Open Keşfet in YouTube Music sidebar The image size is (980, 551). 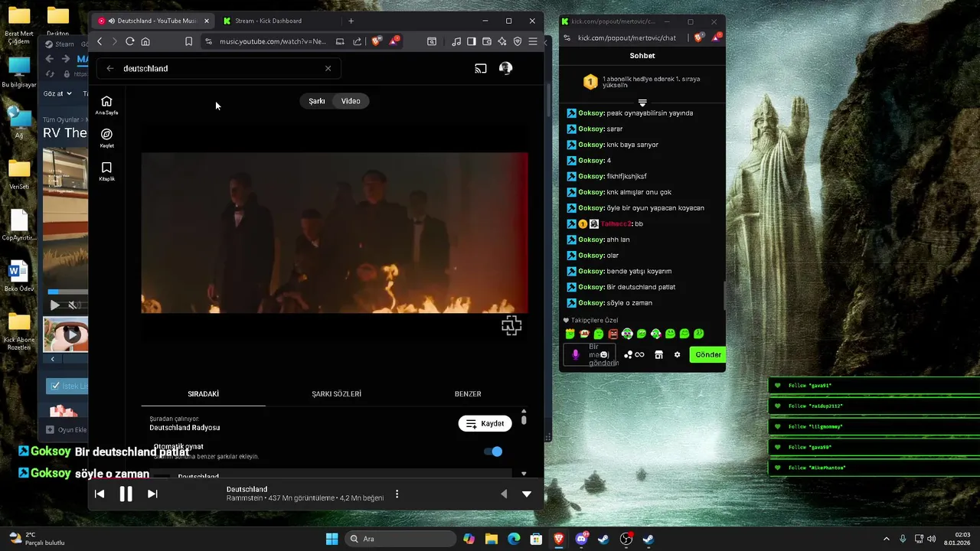click(x=106, y=139)
